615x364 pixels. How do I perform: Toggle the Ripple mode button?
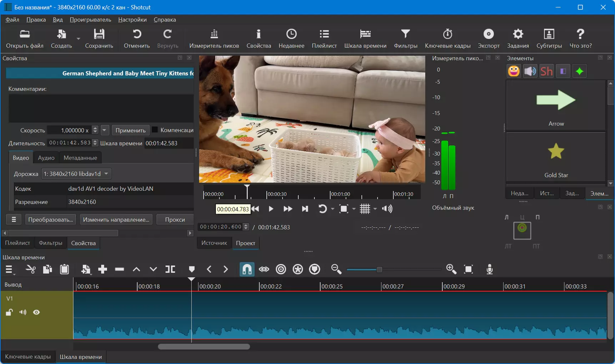281,269
